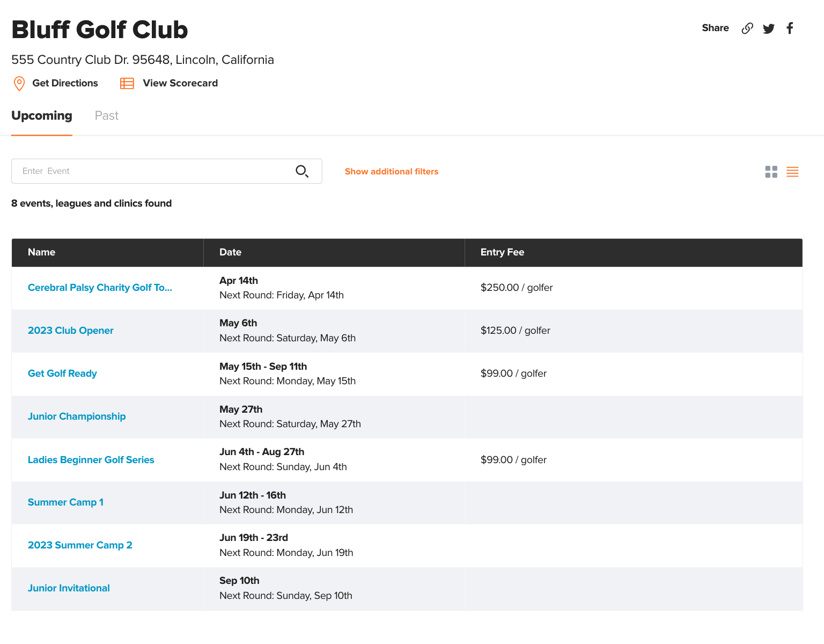Click Jun 4th - Aug 27th date
824x644 pixels.
click(x=262, y=452)
